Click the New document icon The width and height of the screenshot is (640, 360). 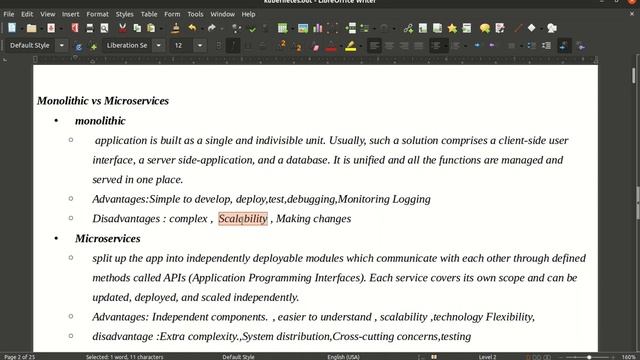click(12, 28)
